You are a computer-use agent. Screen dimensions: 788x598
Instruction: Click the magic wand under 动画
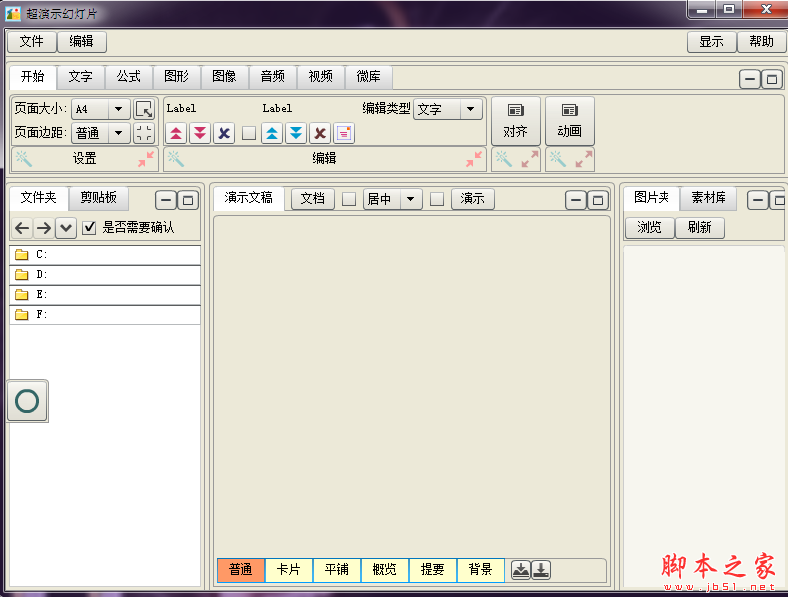(x=558, y=159)
